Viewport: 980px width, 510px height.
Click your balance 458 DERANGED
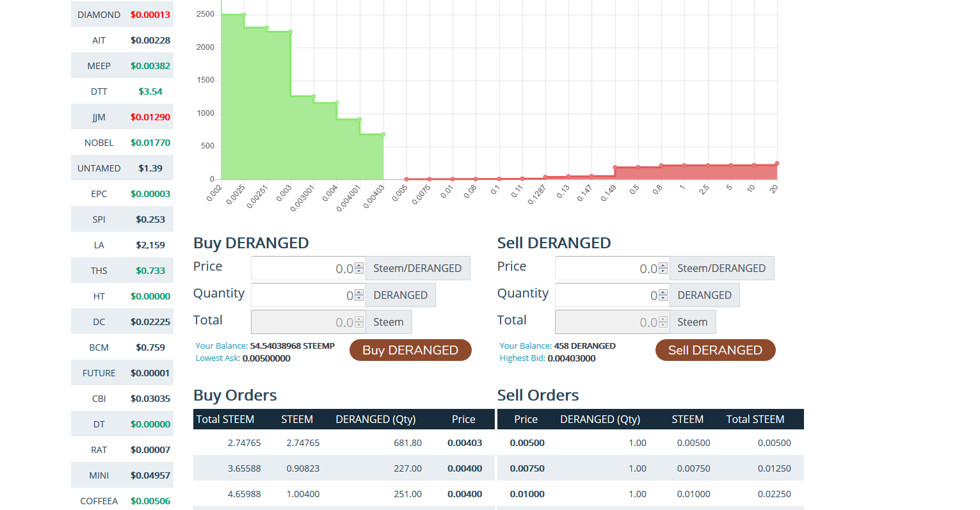pyautogui.click(x=584, y=346)
